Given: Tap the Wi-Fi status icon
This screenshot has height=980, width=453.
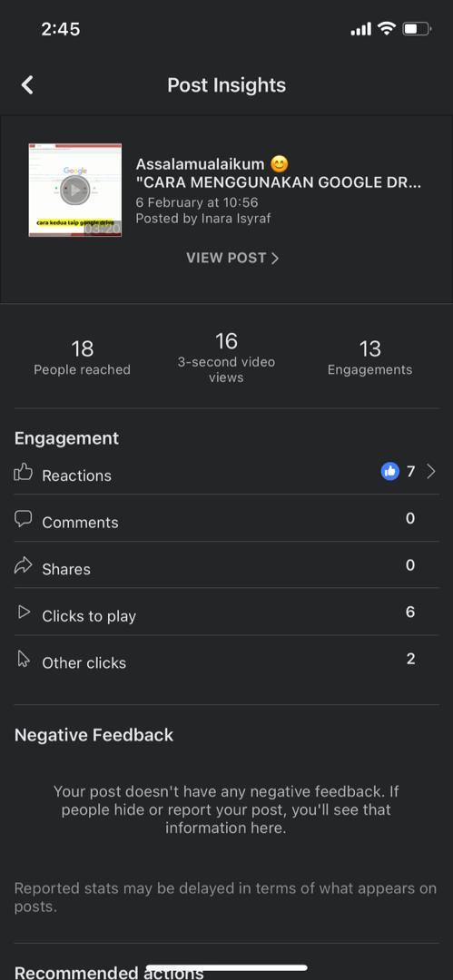Looking at the screenshot, I should point(388,28).
